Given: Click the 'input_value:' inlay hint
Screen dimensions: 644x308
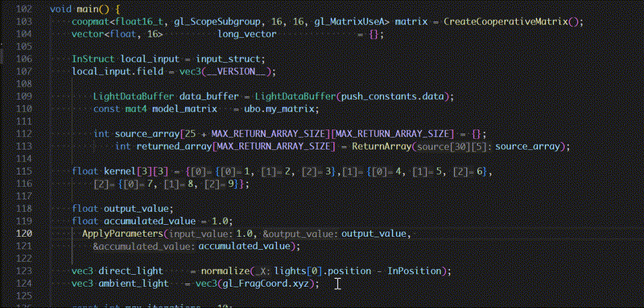Looking at the screenshot, I should (200, 234).
